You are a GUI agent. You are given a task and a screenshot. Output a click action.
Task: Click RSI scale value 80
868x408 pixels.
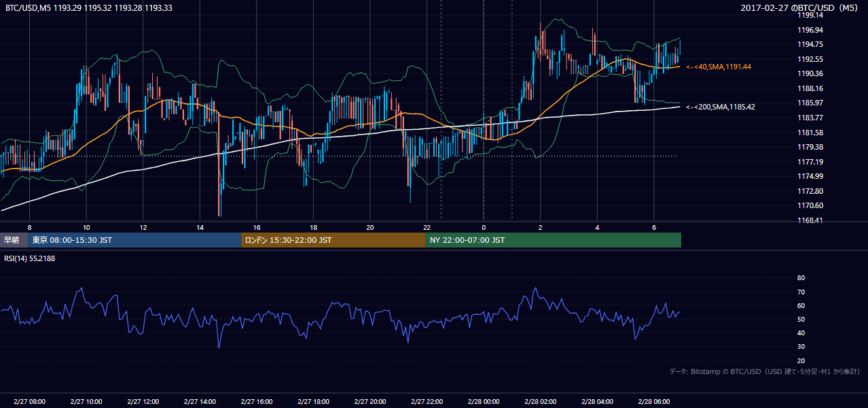tap(801, 278)
